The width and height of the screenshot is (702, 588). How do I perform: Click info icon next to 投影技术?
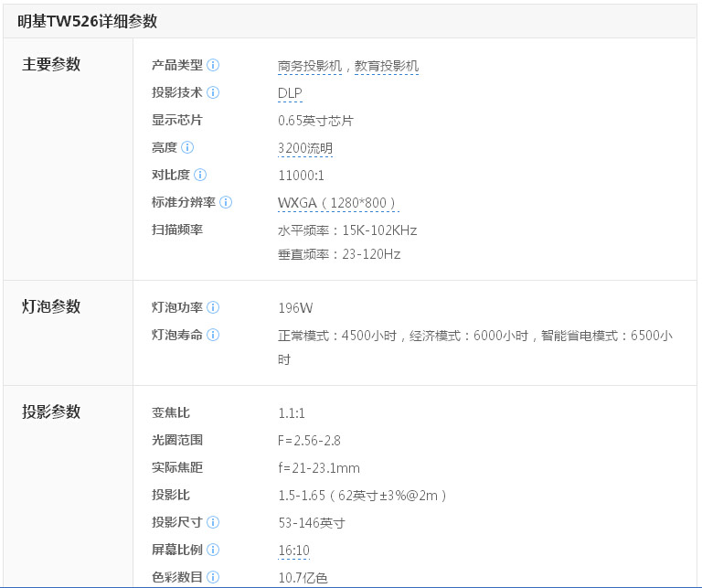[213, 92]
